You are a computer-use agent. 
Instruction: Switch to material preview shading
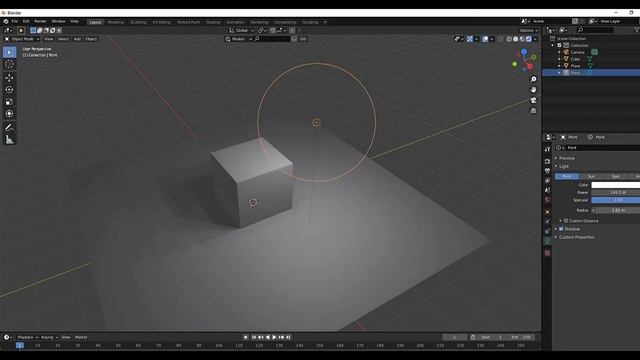[x=522, y=39]
